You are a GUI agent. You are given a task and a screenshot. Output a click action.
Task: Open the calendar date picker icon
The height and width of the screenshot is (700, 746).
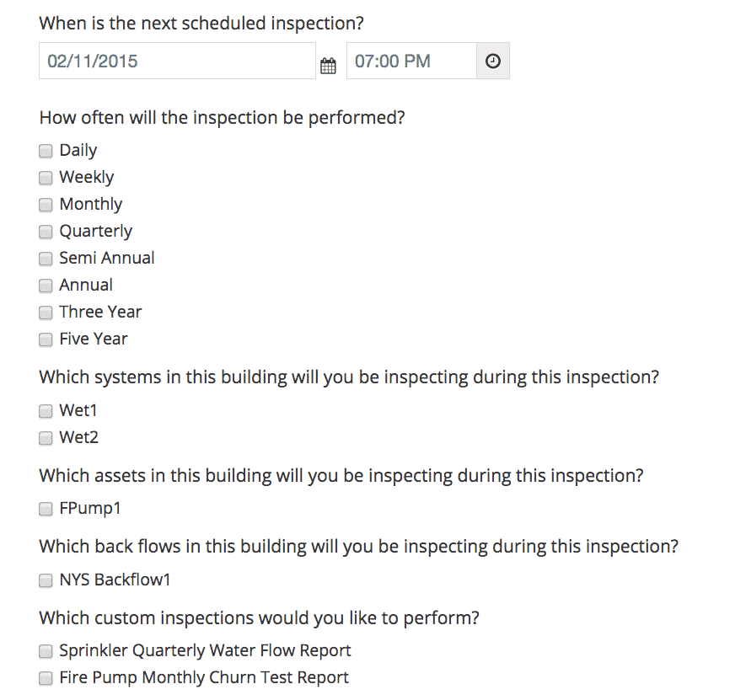[x=328, y=65]
